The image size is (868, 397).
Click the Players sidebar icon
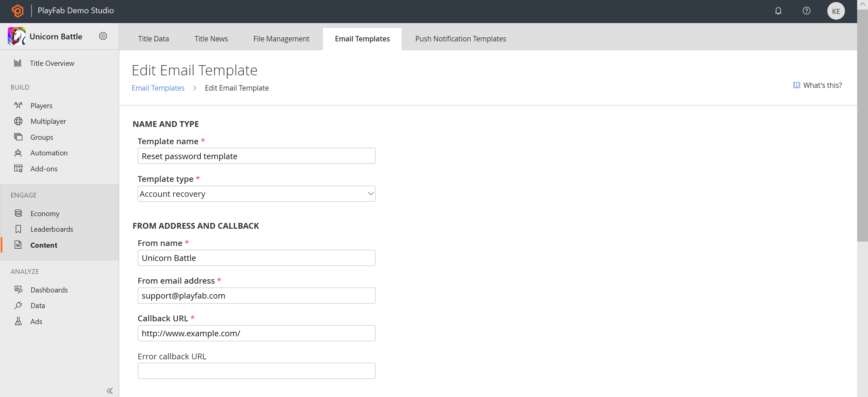point(18,105)
